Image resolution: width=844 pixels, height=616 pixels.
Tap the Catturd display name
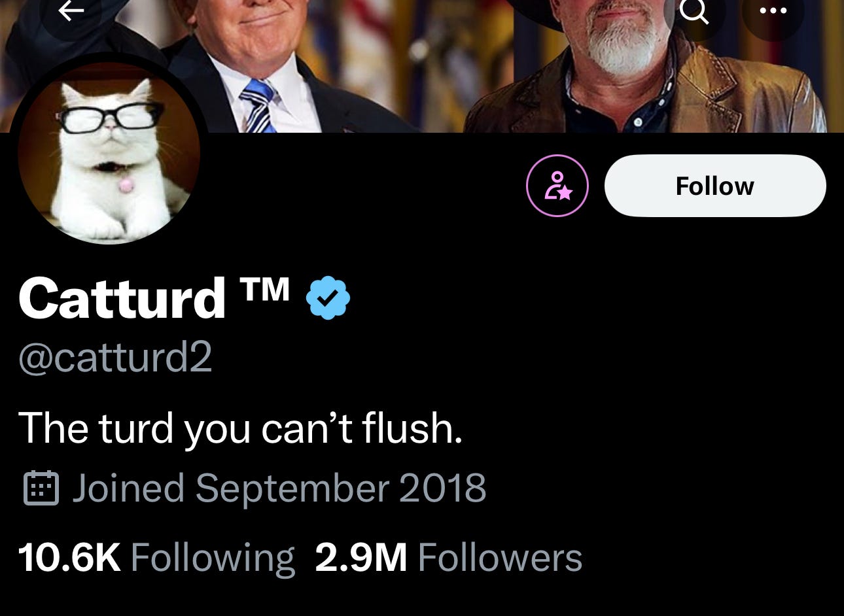[122, 298]
